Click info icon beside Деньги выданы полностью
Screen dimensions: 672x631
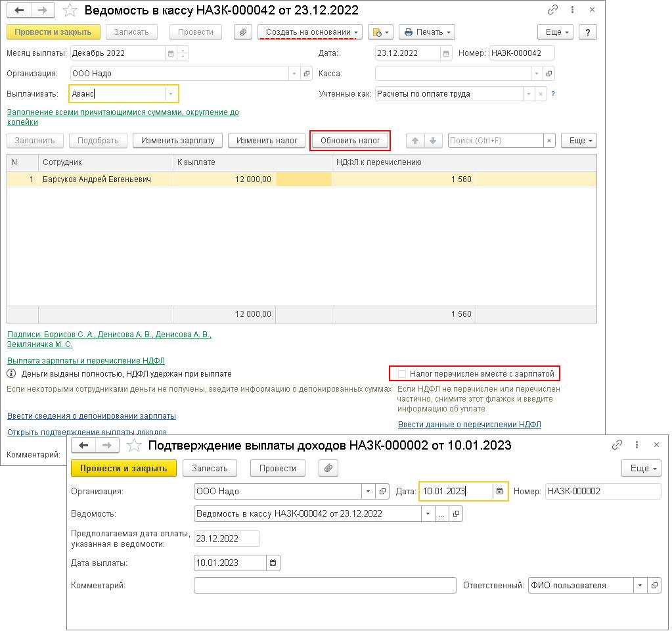tap(12, 374)
